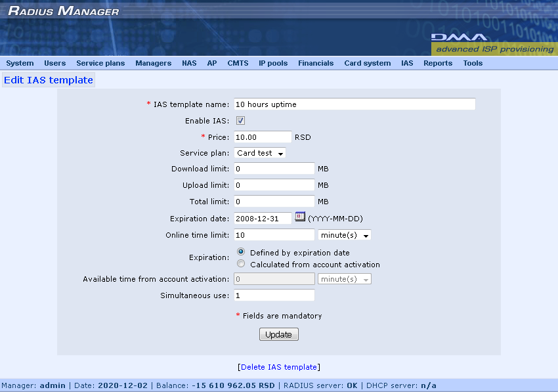Click the (YYYY-MM-DD) format hint
Image resolution: width=558 pixels, height=392 pixels.
click(335, 219)
